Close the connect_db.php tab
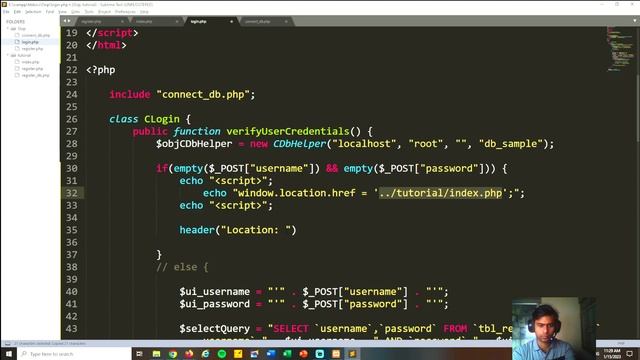Image resolution: width=640 pixels, height=360 pixels. tap(286, 22)
